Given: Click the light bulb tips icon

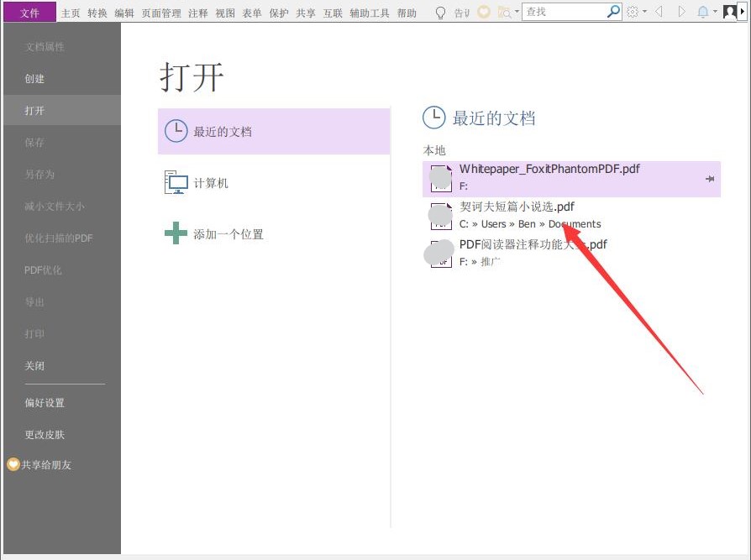Looking at the screenshot, I should pos(440,11).
